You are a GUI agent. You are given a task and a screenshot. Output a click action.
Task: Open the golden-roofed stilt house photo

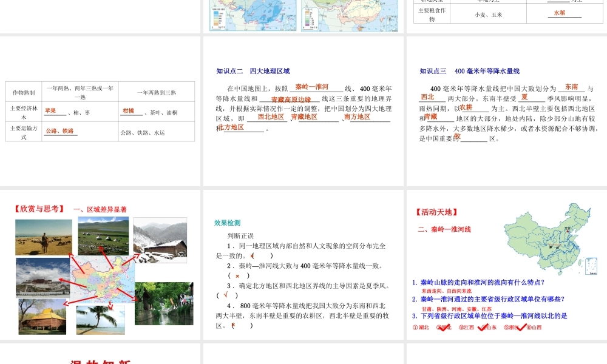tap(42, 317)
